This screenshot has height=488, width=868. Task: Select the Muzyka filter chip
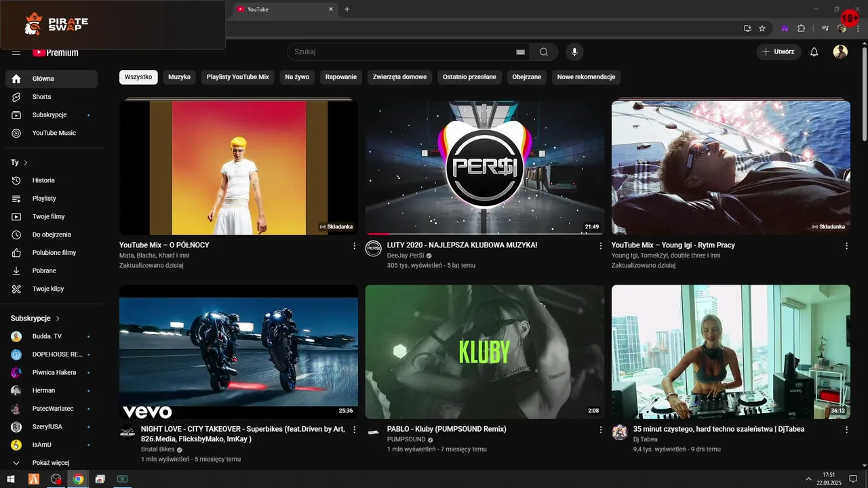point(179,77)
